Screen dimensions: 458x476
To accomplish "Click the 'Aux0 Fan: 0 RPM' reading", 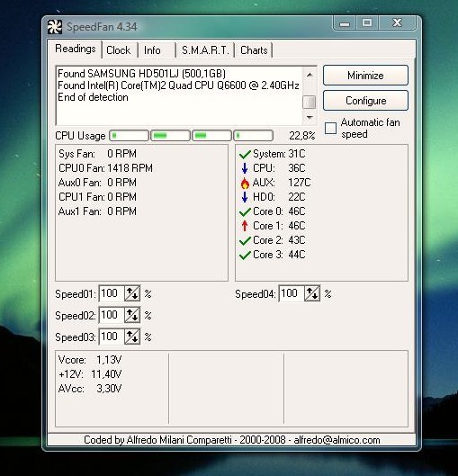I will 97,183.
